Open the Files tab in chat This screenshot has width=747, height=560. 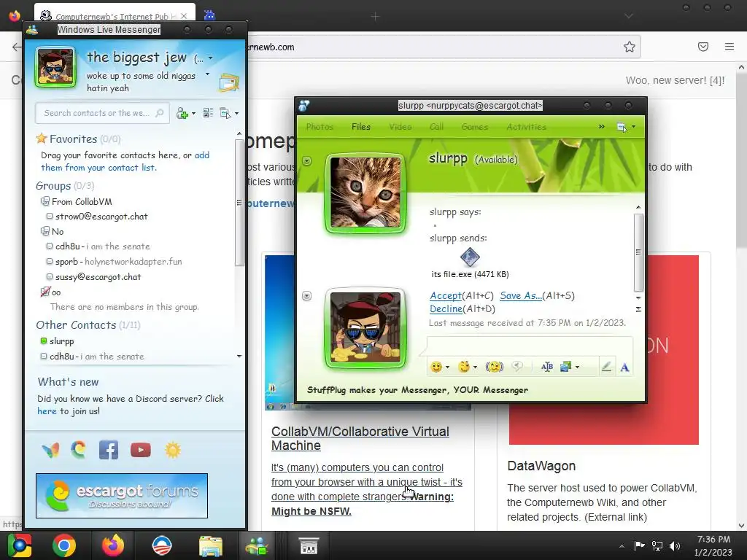360,127
